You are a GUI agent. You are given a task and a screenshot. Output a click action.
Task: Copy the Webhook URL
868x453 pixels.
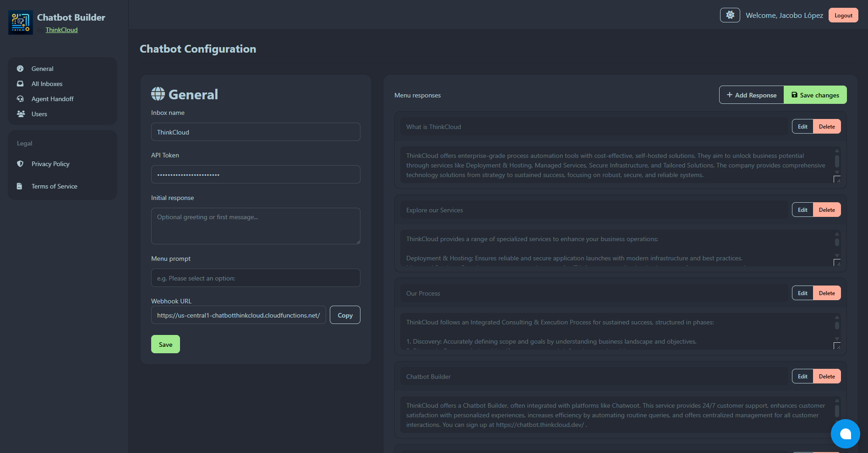[x=345, y=315]
